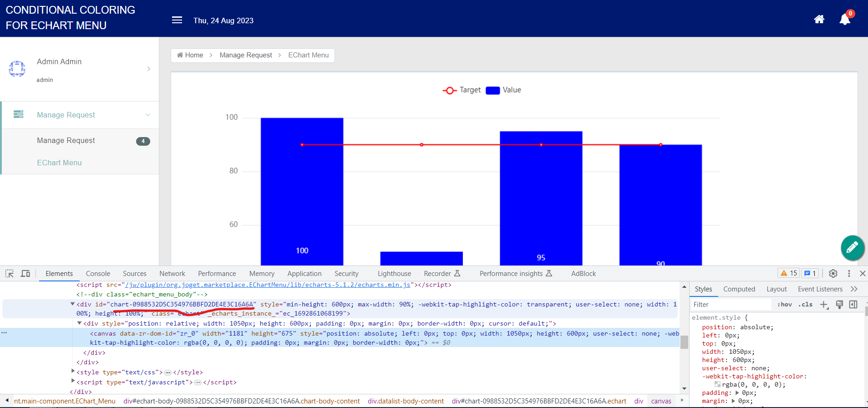868x408 pixels.
Task: Toggle the .cls class editor
Action: pyautogui.click(x=805, y=305)
